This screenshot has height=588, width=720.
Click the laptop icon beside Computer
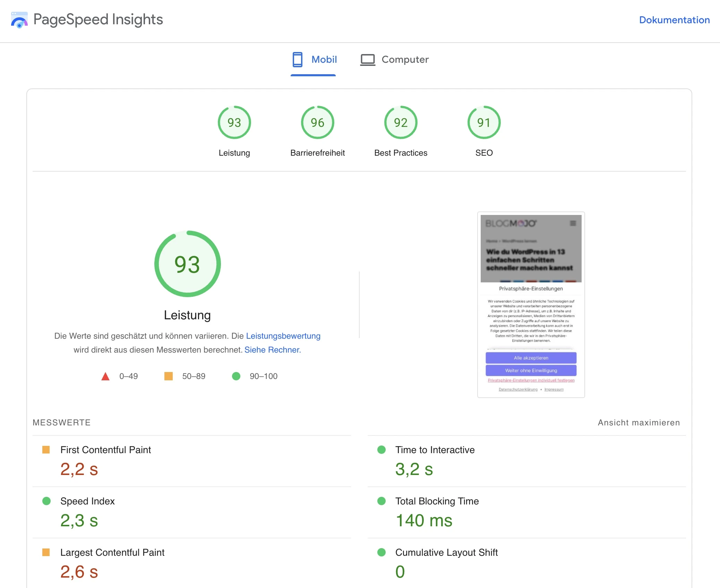tap(368, 59)
